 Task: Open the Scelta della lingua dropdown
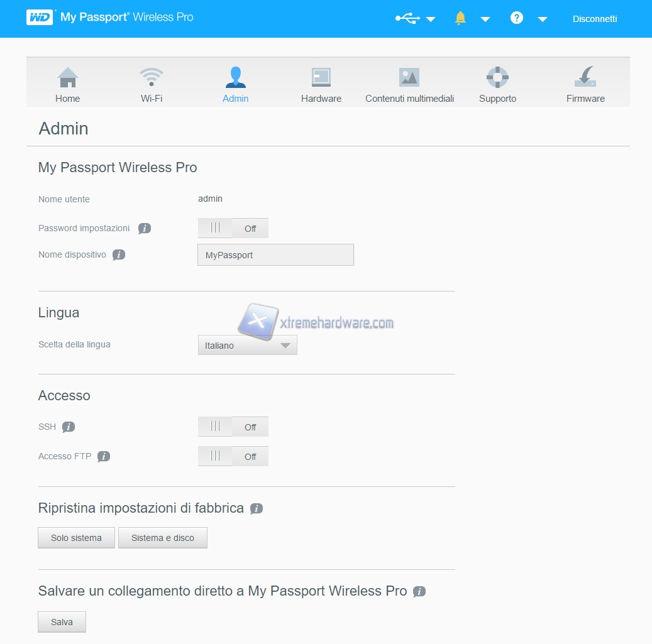[247, 346]
